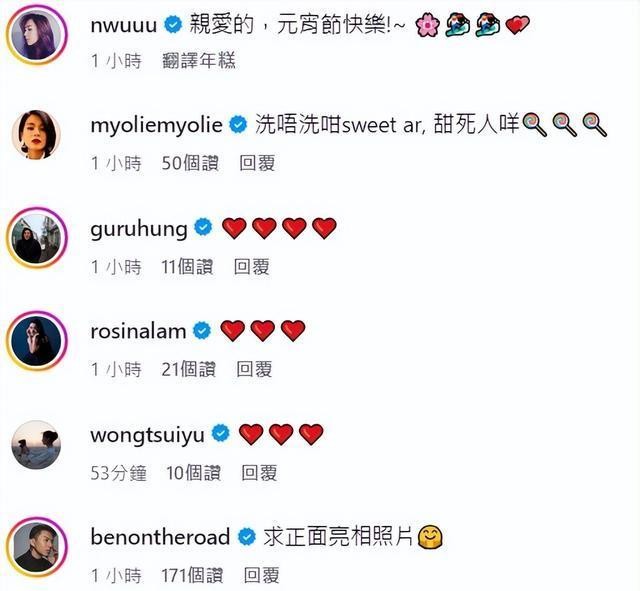Click verified badge next to myoliemyolie
The height and width of the screenshot is (591, 640).
point(238,124)
